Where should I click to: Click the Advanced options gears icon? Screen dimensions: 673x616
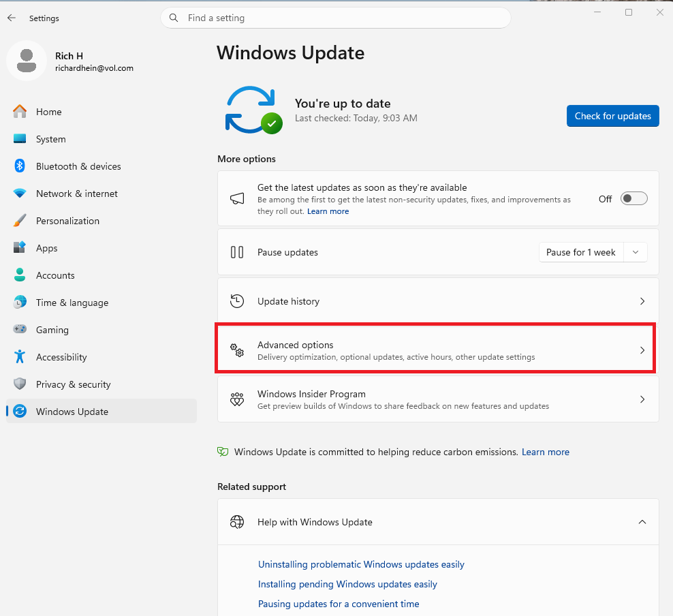[237, 350]
